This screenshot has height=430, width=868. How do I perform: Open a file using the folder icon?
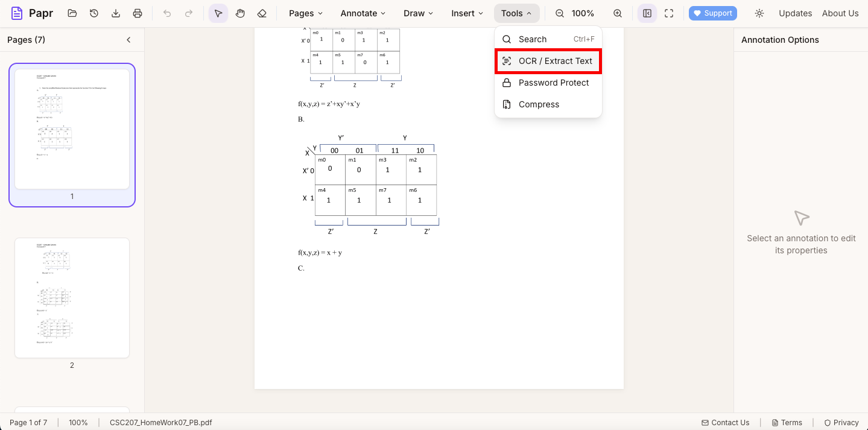[x=72, y=13]
